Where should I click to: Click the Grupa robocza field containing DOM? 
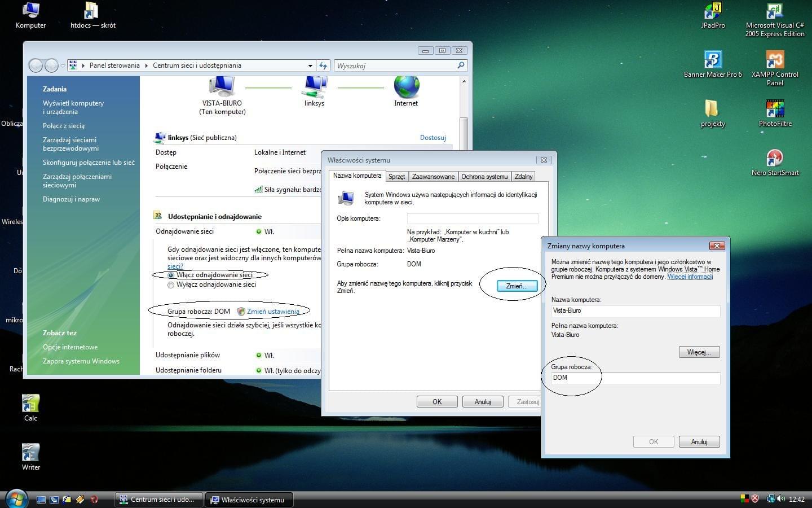636,378
